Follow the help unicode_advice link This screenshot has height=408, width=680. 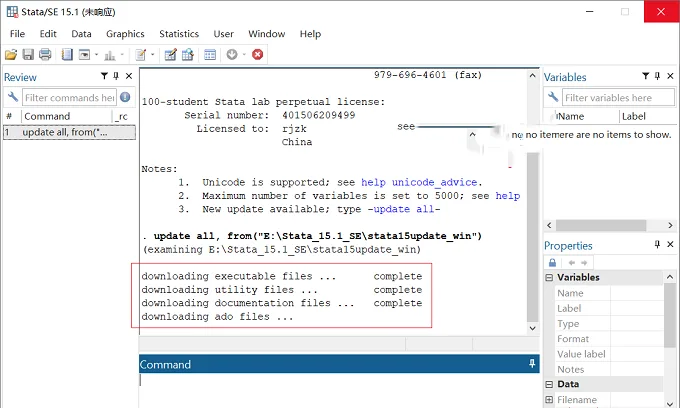click(x=419, y=182)
